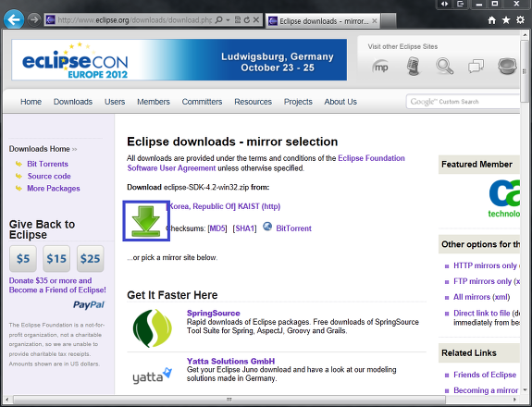Image resolution: width=532 pixels, height=407 pixels.
Task: Close the Eclipse downloads tab
Action: [x=374, y=21]
